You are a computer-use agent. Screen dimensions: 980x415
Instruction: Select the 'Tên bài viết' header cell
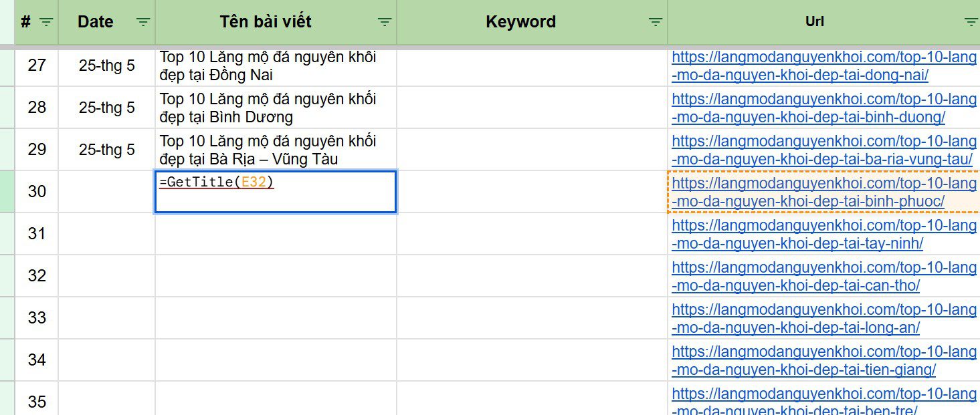(276, 22)
